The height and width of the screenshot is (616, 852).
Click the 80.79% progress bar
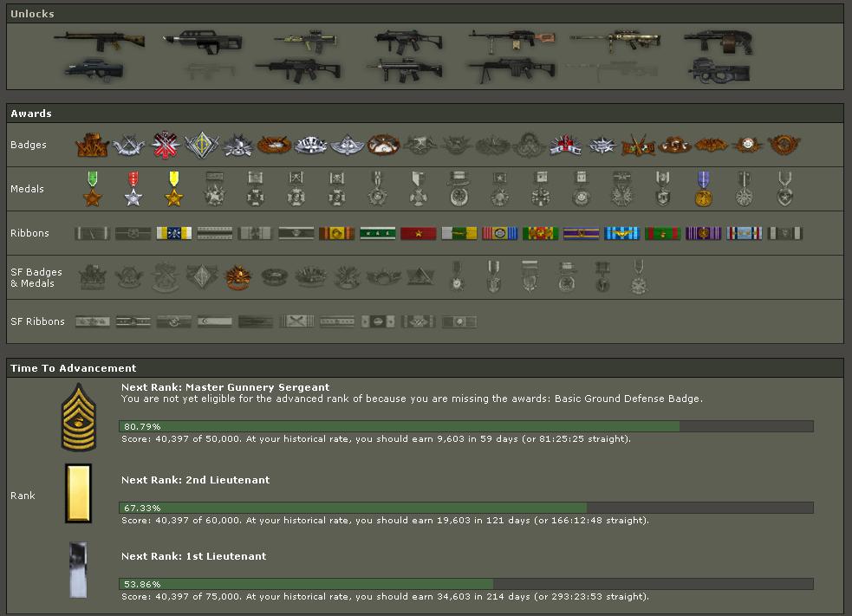466,426
